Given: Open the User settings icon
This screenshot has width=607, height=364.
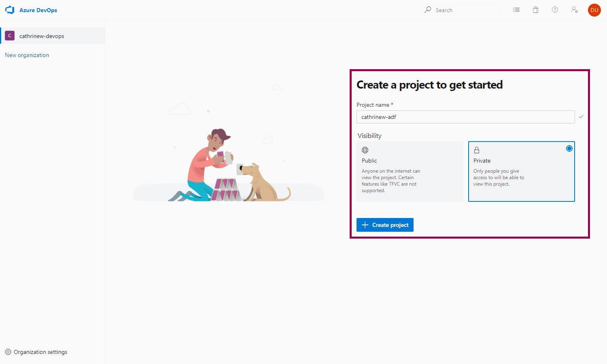Looking at the screenshot, I should [x=574, y=10].
